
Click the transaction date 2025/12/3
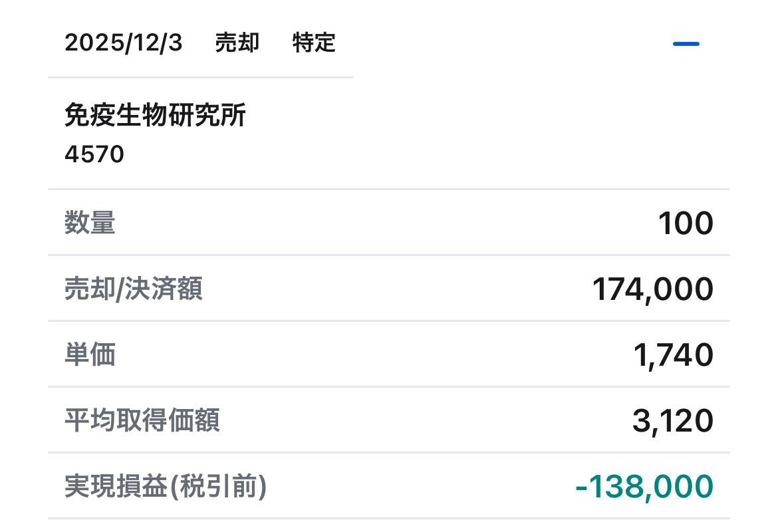click(x=123, y=43)
